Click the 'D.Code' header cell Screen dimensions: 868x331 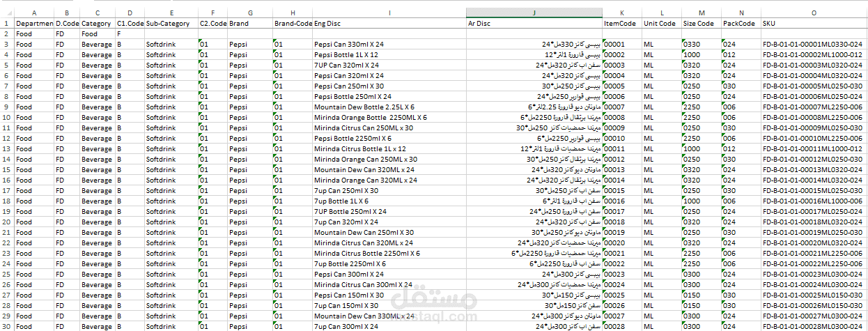(x=67, y=23)
